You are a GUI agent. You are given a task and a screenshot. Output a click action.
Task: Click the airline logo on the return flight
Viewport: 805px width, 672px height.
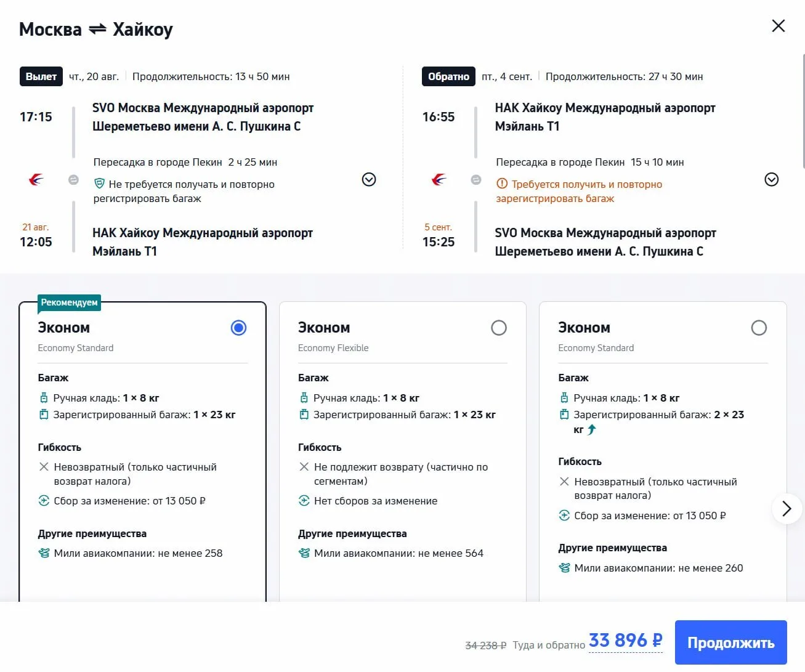[439, 180]
